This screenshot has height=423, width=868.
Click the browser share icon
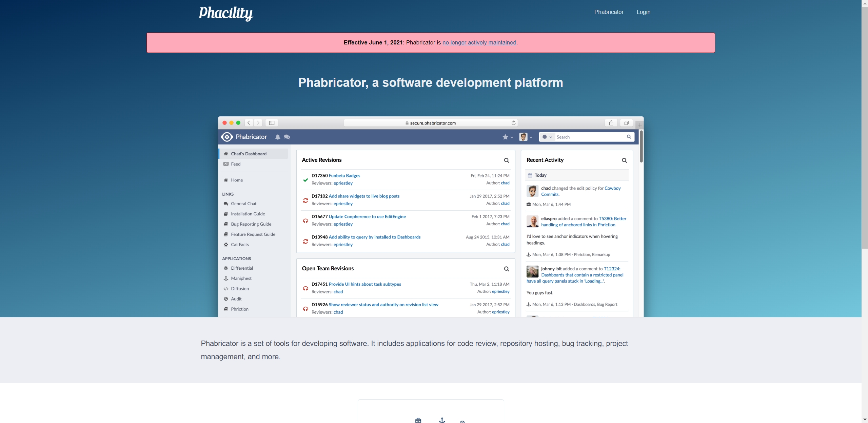611,123
